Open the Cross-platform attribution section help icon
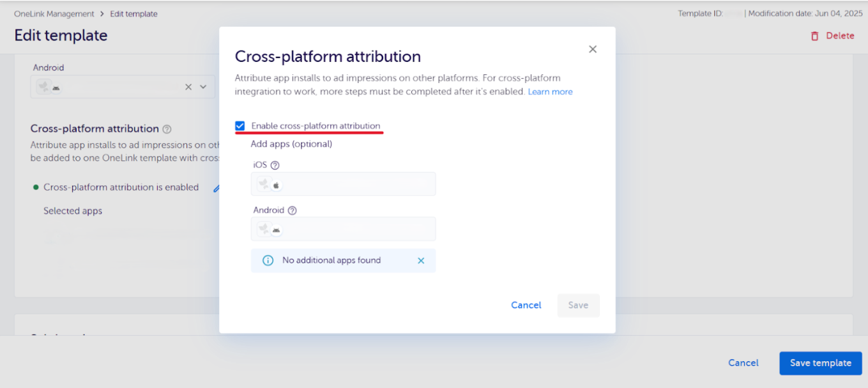This screenshot has width=868, height=388. point(167,128)
